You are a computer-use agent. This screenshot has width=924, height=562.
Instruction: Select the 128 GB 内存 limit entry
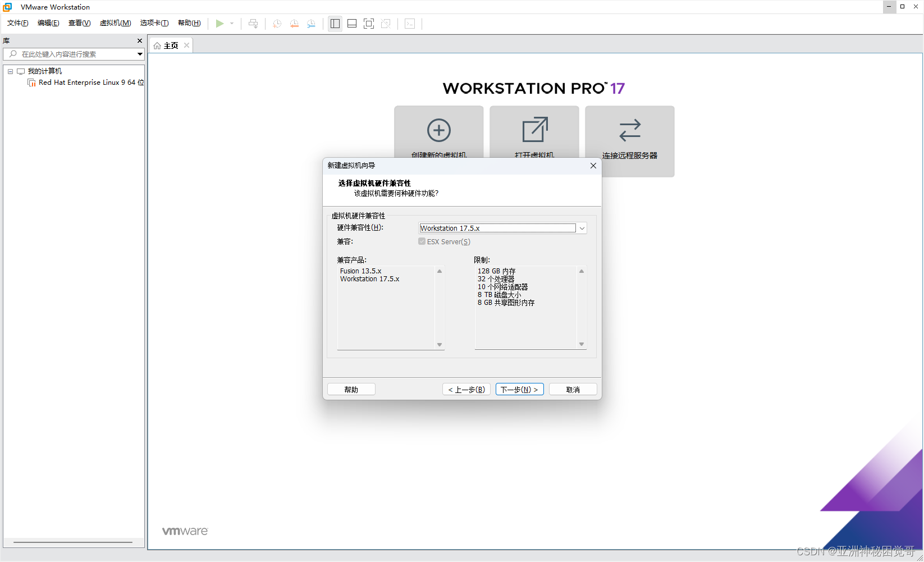(x=496, y=271)
